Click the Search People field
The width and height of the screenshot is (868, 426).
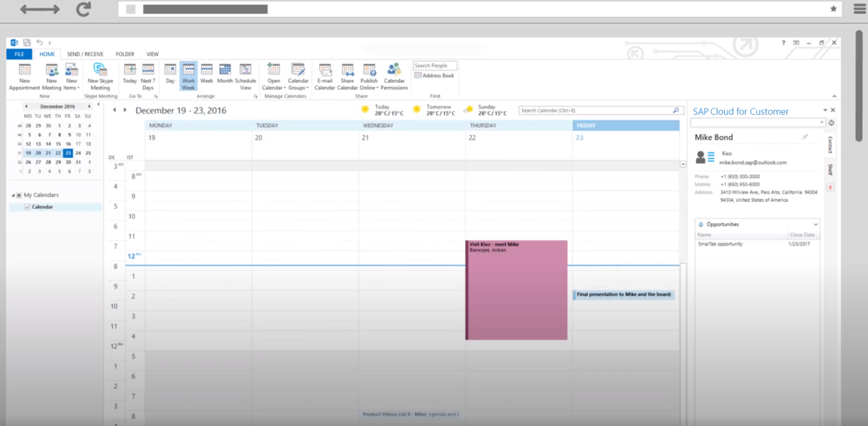435,66
